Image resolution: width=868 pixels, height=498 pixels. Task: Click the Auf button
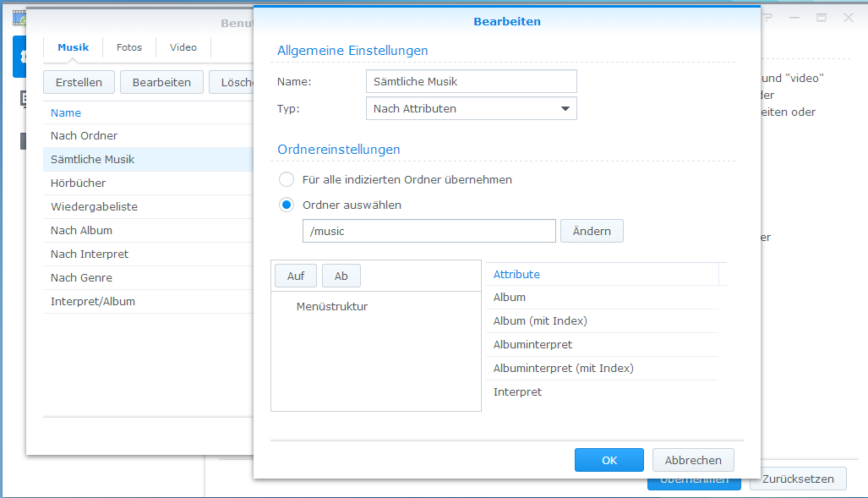pos(295,276)
